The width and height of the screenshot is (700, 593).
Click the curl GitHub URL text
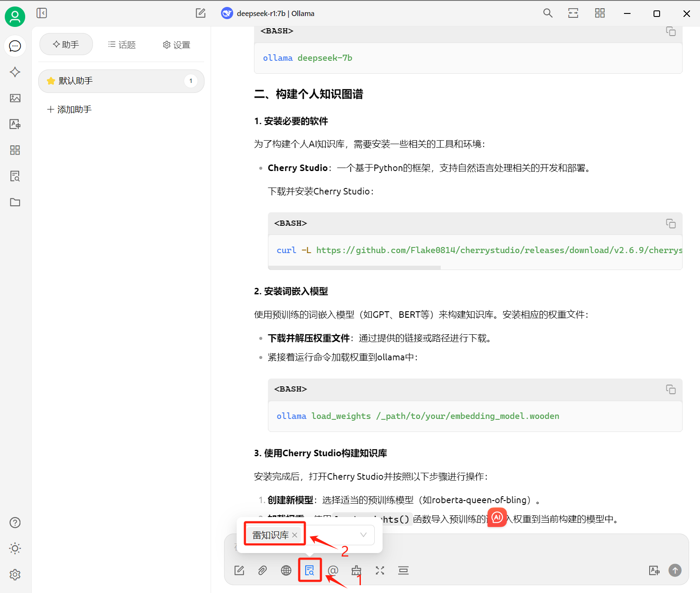coord(499,250)
